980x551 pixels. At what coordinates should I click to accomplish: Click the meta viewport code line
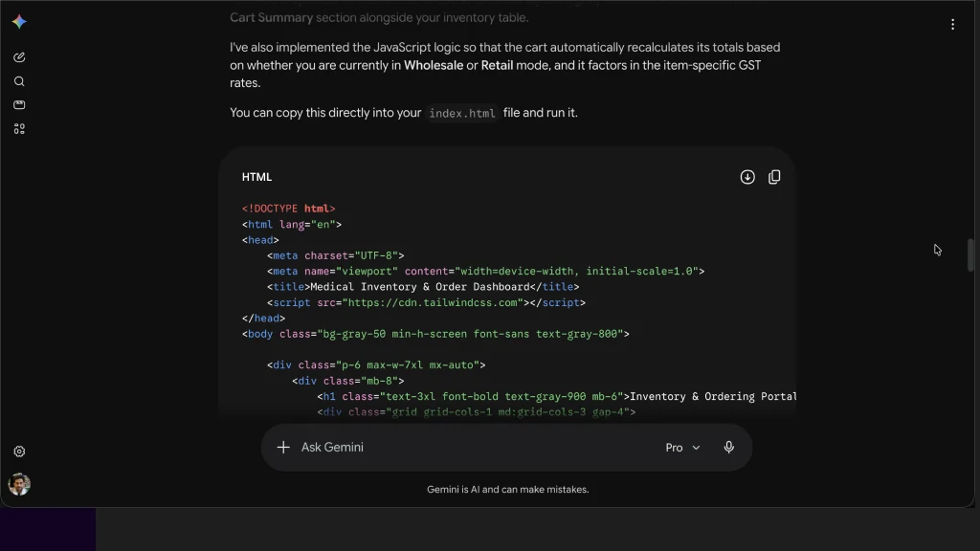(485, 271)
